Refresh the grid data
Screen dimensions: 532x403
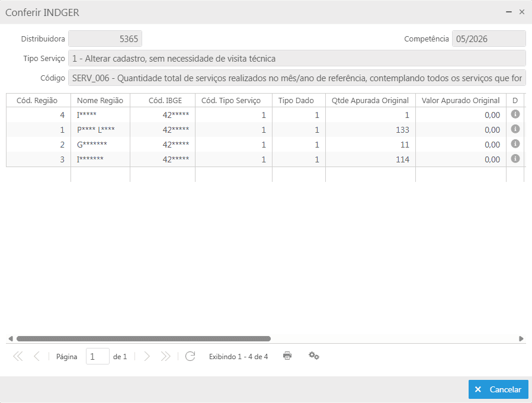click(x=190, y=356)
